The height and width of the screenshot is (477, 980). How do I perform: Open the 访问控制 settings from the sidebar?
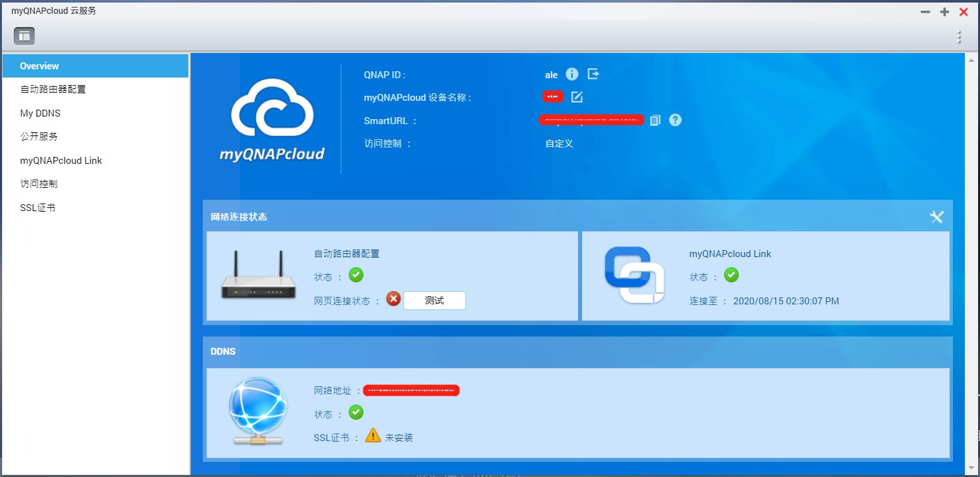(x=39, y=183)
